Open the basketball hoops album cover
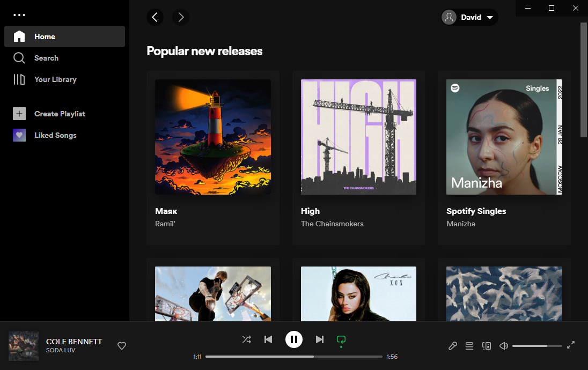Viewport: 588px width, 370px height. coord(213,293)
